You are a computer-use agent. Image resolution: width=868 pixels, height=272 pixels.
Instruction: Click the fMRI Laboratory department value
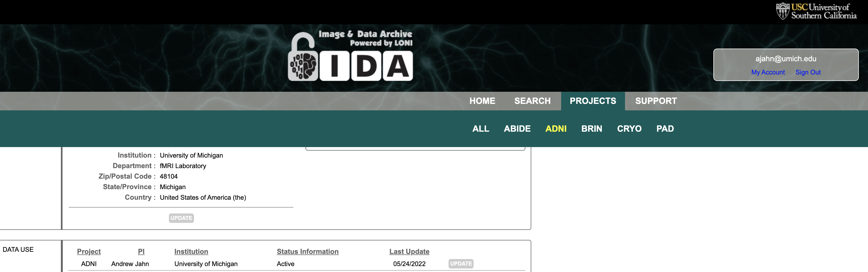click(x=183, y=166)
